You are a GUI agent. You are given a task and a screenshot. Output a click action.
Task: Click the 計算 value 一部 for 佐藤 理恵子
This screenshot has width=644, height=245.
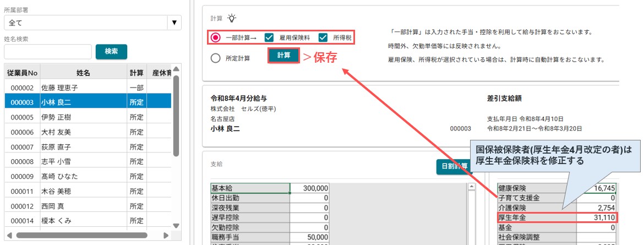[x=137, y=88]
